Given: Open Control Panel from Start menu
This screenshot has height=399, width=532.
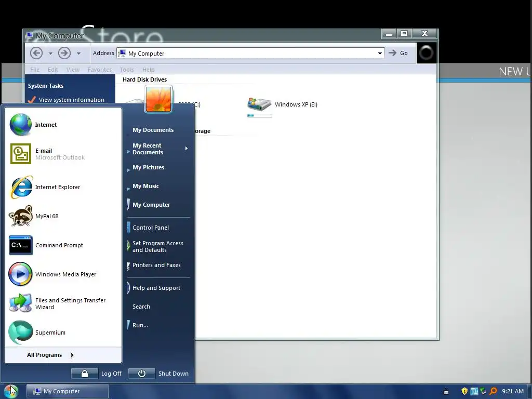Looking at the screenshot, I should (151, 228).
